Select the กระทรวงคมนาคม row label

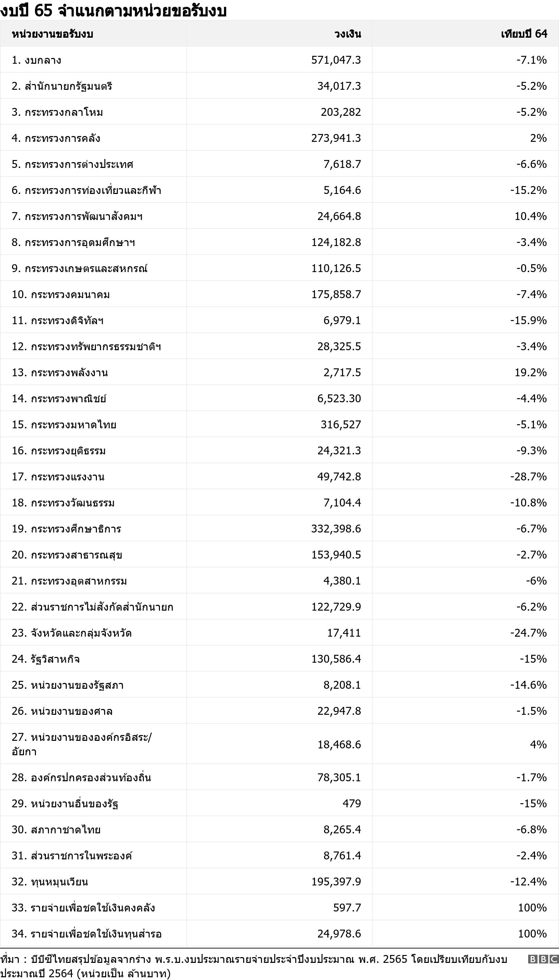61,295
